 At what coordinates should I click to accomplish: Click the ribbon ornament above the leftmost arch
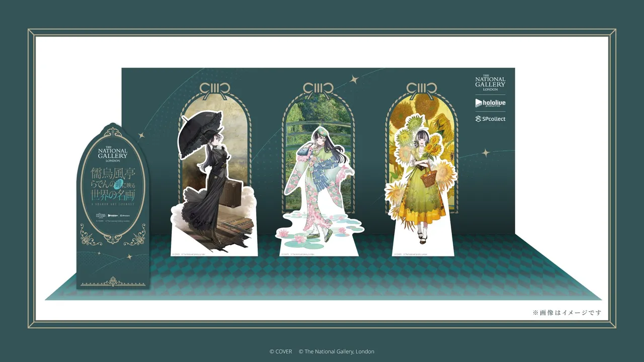[x=214, y=89]
